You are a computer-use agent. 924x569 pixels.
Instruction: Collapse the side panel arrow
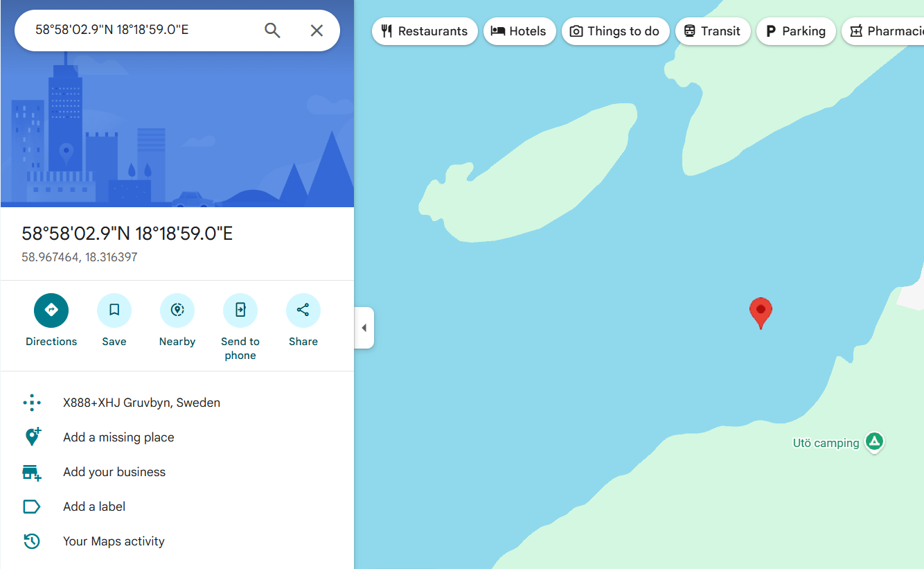tap(364, 328)
